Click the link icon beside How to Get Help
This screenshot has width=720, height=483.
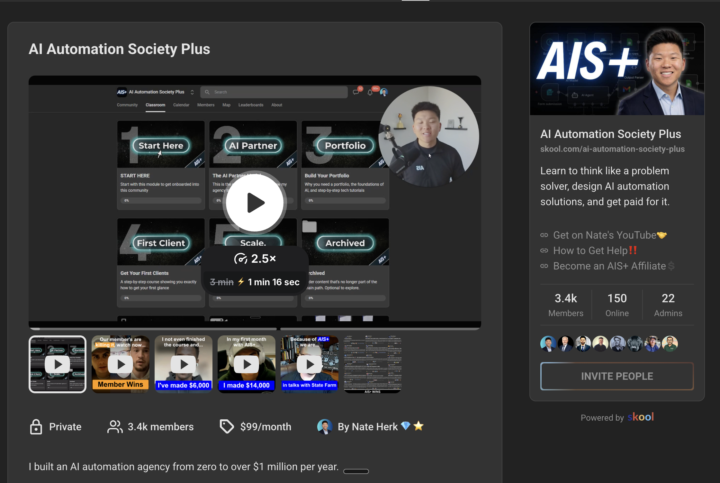(544, 251)
